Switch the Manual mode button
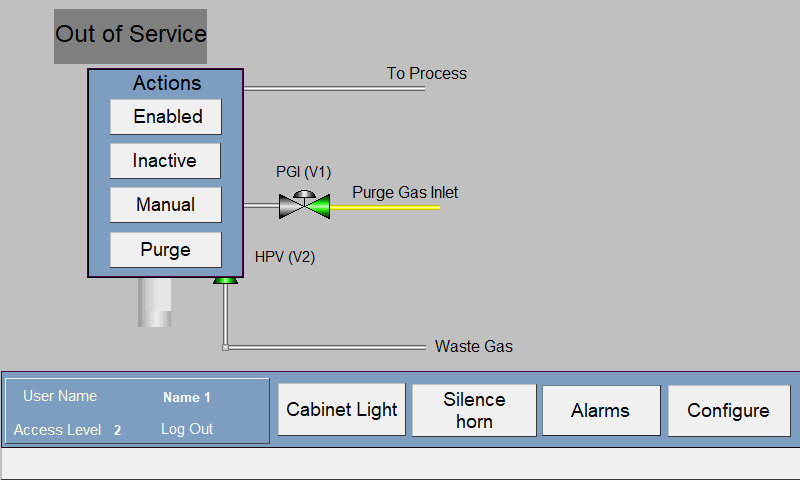The width and height of the screenshot is (800, 480). pos(166,205)
